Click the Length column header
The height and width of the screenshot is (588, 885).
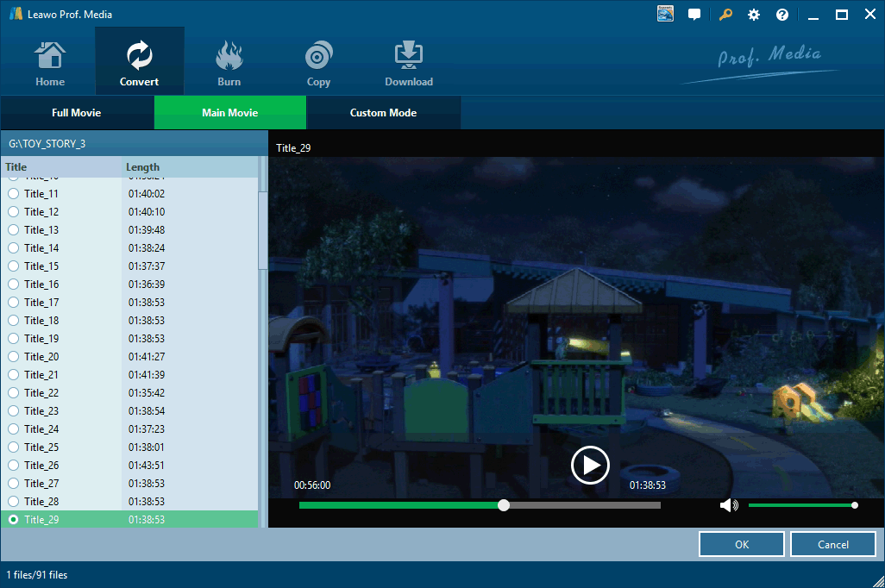(190, 167)
